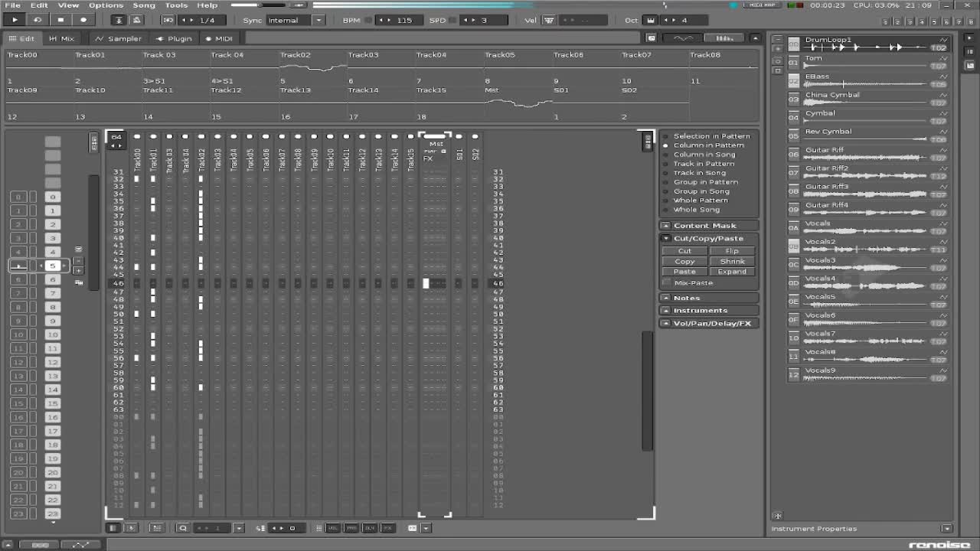980x551 pixels.
Task: Select the Guitar Riff instrument in list
Action: (825, 150)
